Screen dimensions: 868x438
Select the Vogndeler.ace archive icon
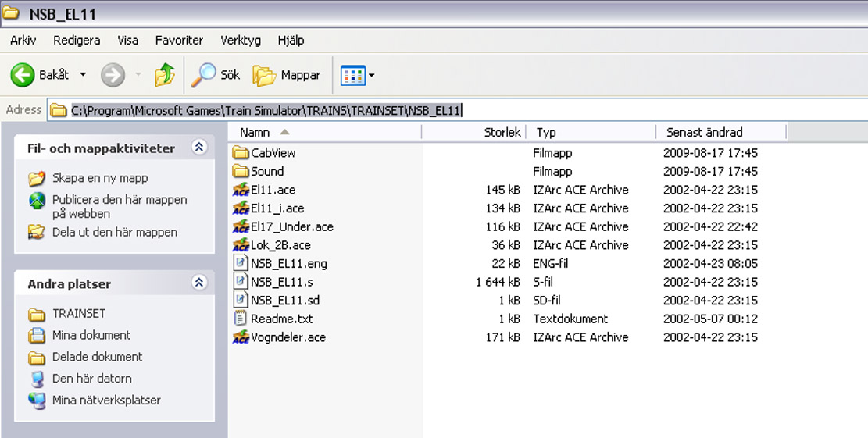coord(241,337)
